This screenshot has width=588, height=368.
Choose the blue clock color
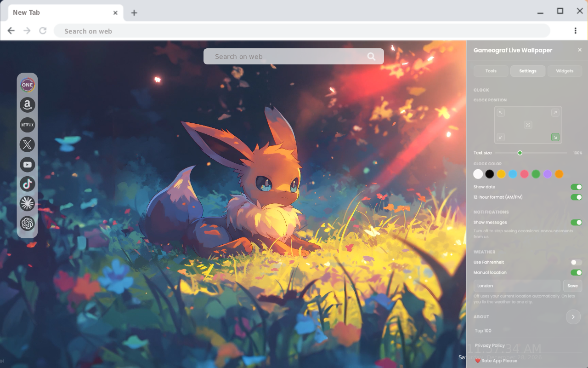tap(513, 174)
